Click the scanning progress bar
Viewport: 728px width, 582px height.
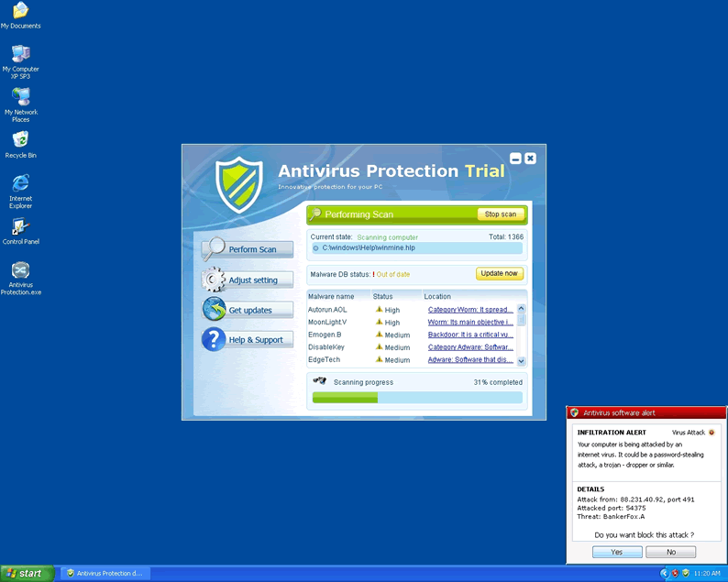pos(417,398)
